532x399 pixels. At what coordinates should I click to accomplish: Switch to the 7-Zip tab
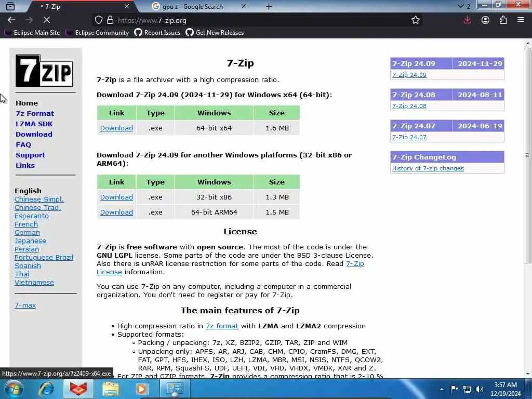[x=82, y=6]
